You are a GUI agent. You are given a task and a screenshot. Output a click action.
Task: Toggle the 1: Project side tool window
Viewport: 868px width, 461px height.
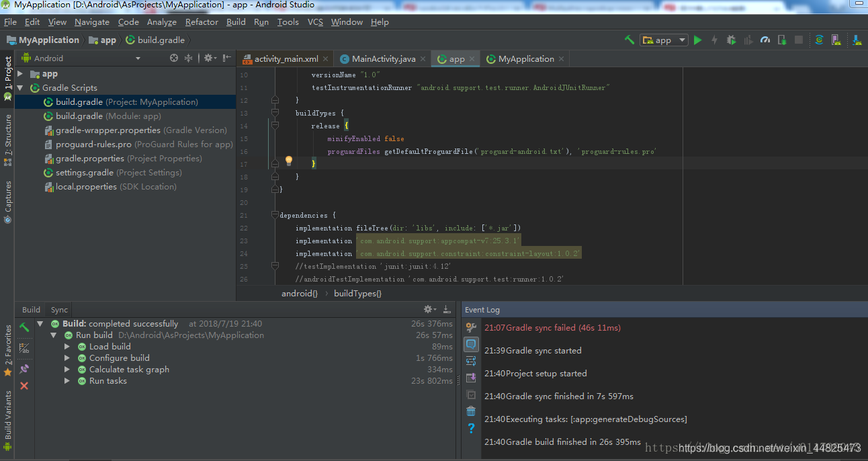[7, 77]
